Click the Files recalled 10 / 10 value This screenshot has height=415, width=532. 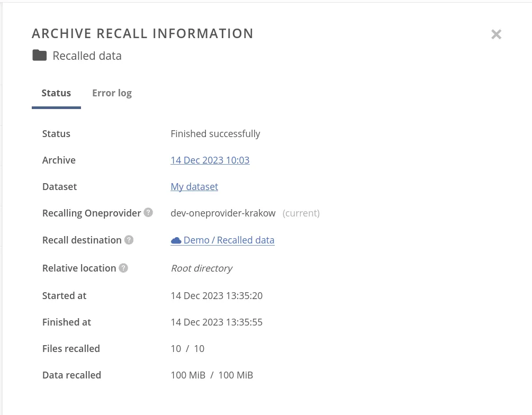point(187,349)
